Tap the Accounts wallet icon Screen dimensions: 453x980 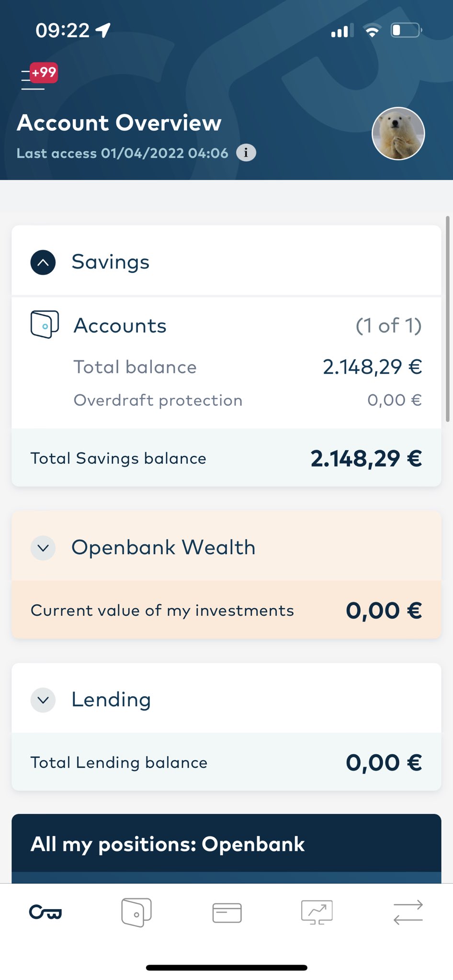45,324
